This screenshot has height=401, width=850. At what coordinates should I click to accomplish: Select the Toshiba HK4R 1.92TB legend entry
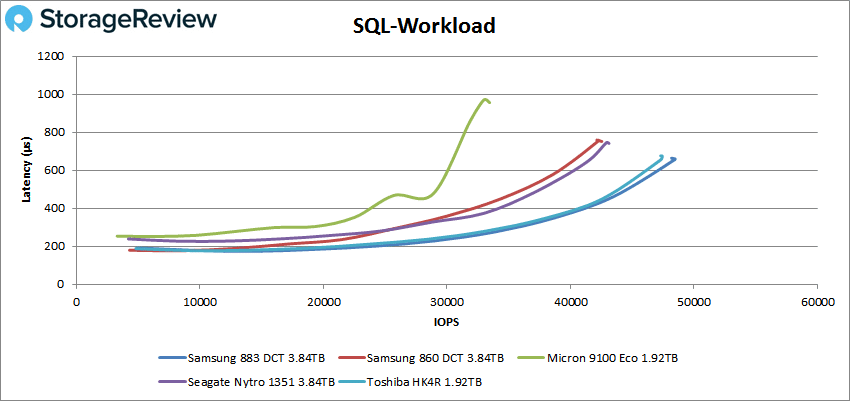410,381
